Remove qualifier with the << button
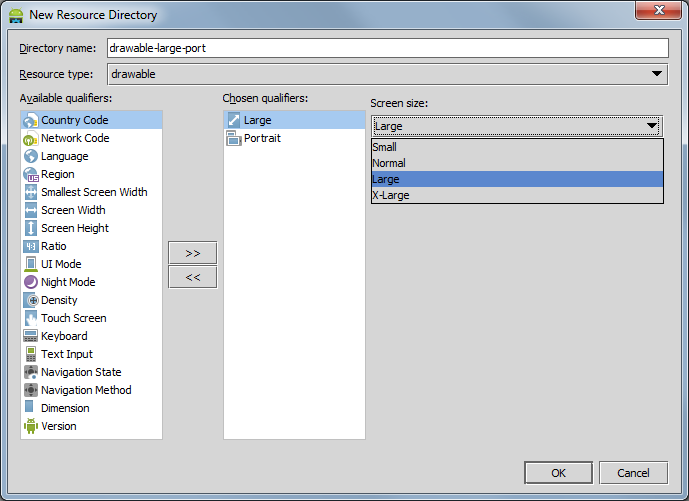 [193, 277]
